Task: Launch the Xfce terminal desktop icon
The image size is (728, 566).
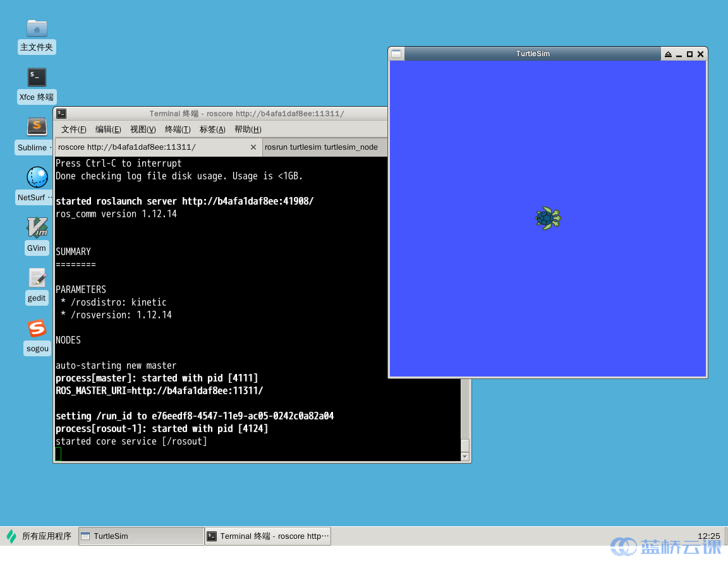Action: (37, 78)
